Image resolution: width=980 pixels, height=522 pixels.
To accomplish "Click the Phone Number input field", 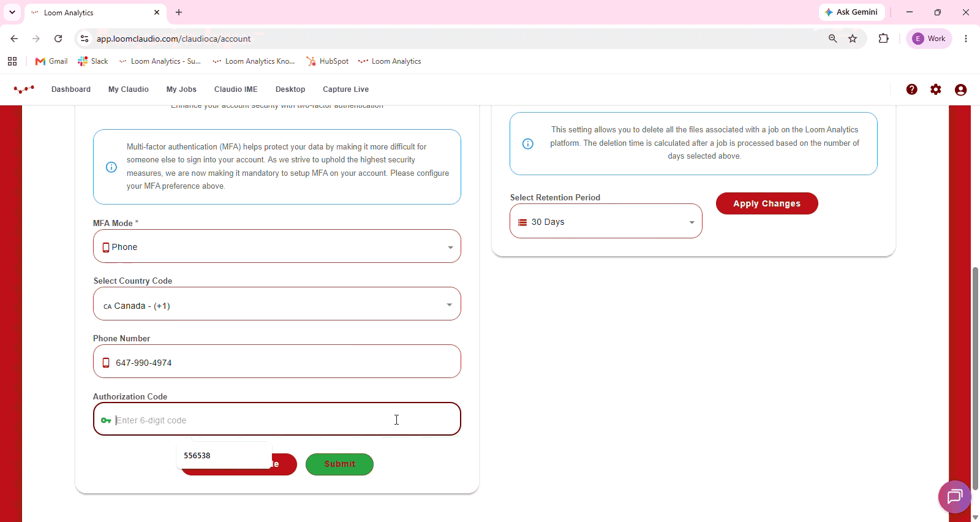I will [x=277, y=361].
